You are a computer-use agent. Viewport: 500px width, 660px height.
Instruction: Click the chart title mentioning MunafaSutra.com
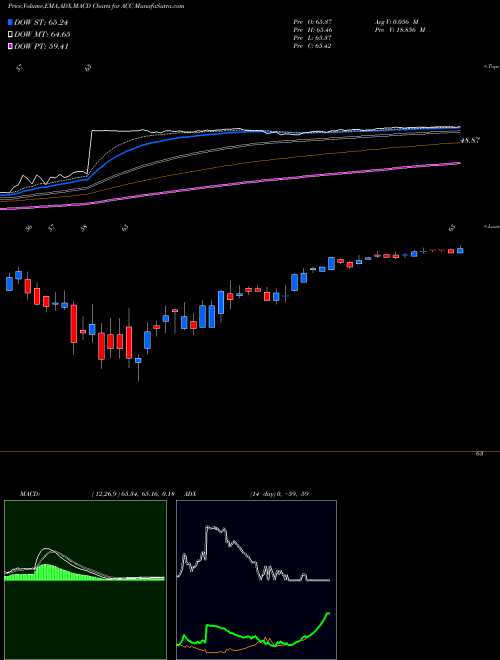pyautogui.click(x=96, y=6)
